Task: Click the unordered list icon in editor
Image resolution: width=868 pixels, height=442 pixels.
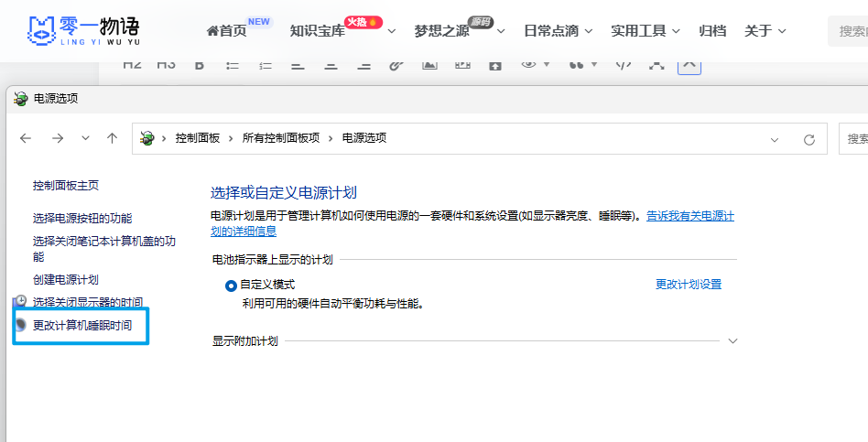Action: (233, 65)
